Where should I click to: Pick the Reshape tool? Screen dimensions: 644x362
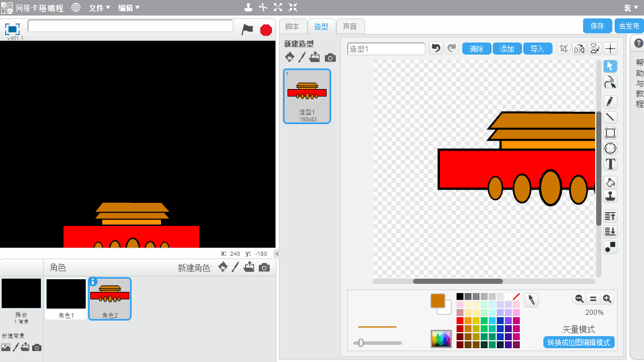click(610, 83)
